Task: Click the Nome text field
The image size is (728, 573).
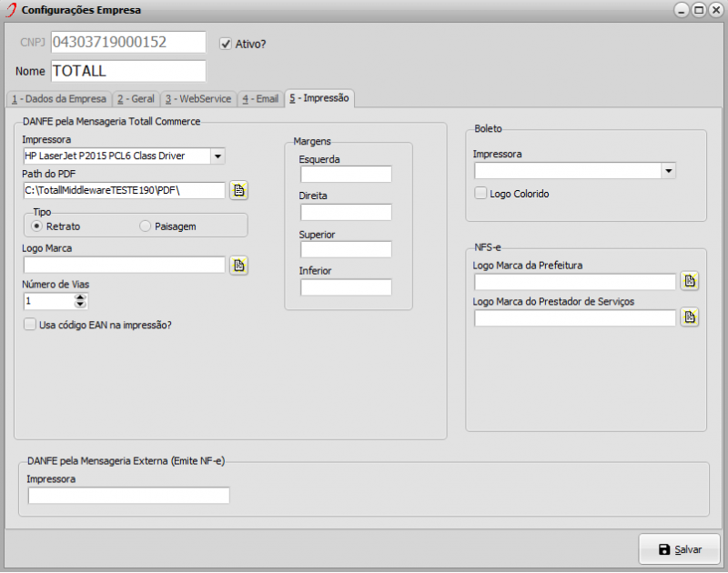Action: coord(128,71)
